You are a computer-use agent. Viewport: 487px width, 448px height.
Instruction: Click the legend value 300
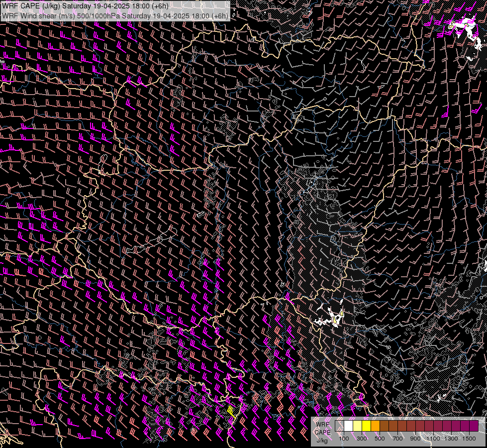362,439
